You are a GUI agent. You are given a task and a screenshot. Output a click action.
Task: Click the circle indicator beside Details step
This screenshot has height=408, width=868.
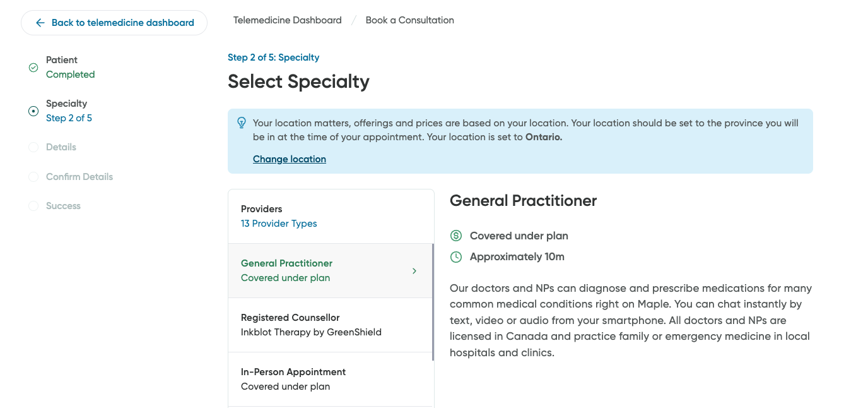tap(33, 147)
